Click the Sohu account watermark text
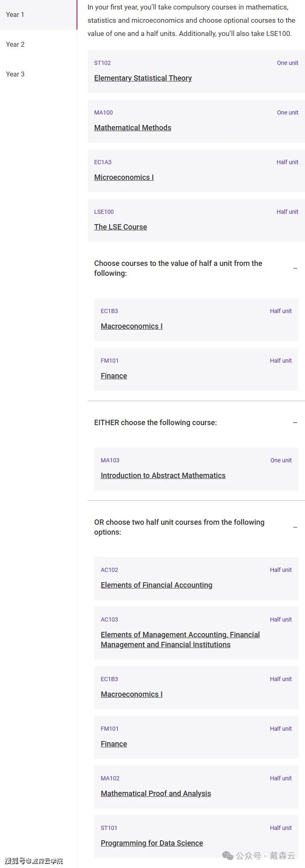 click(x=34, y=861)
